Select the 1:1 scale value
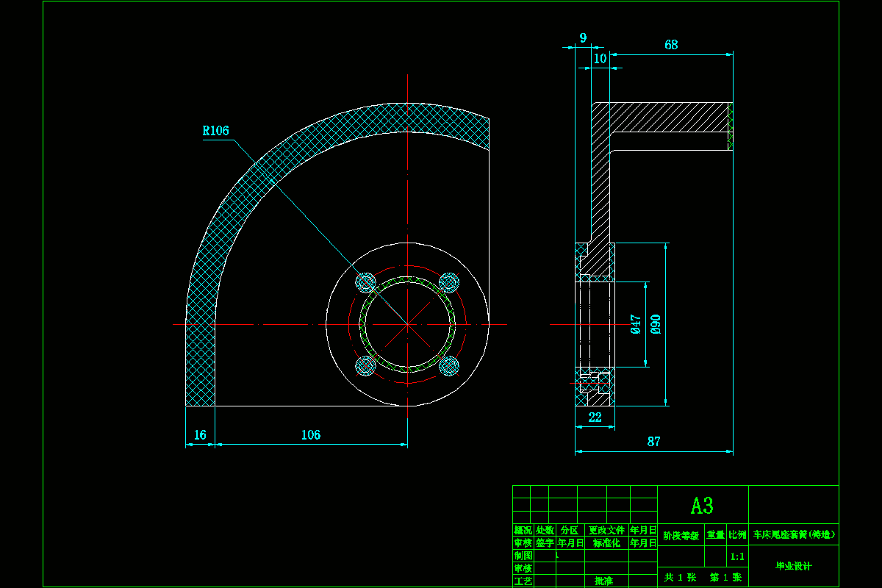The height and width of the screenshot is (588, 882). [x=737, y=556]
